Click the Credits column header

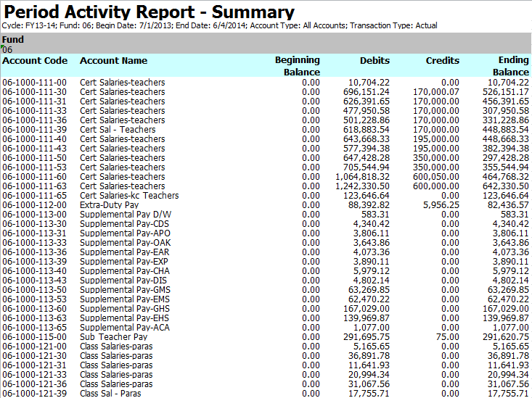pyautogui.click(x=442, y=61)
